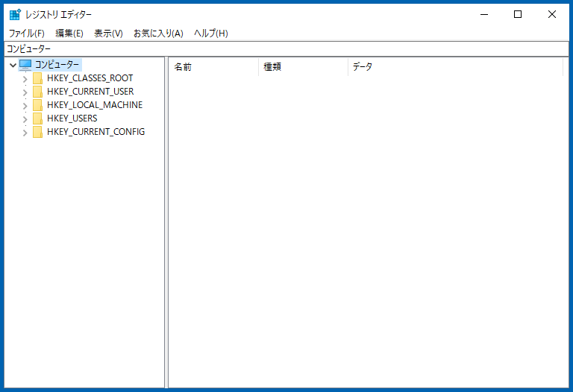This screenshot has width=573, height=392.
Task: Sort by the 名前 column header
Action: click(x=213, y=67)
